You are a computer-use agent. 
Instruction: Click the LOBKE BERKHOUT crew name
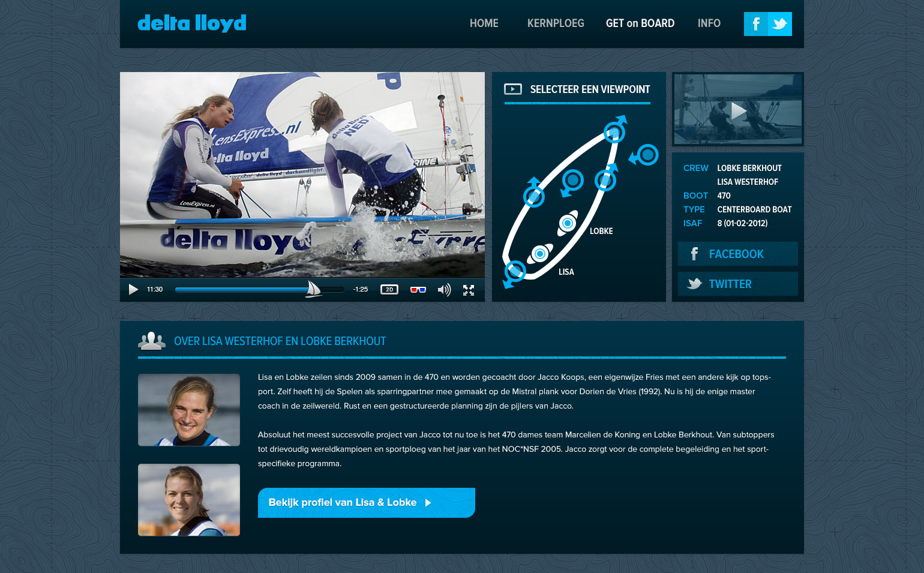pos(749,168)
